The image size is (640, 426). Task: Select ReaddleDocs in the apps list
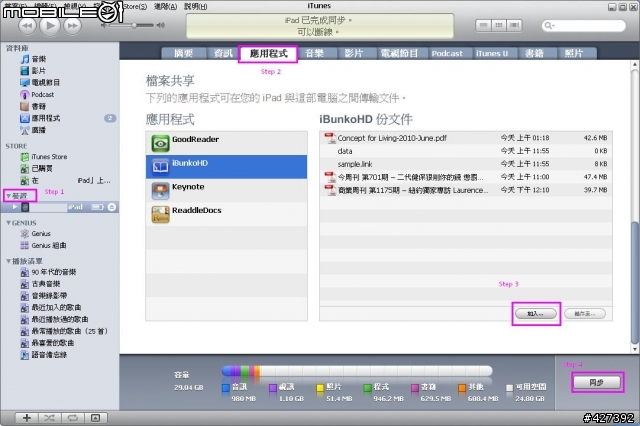pyautogui.click(x=227, y=214)
